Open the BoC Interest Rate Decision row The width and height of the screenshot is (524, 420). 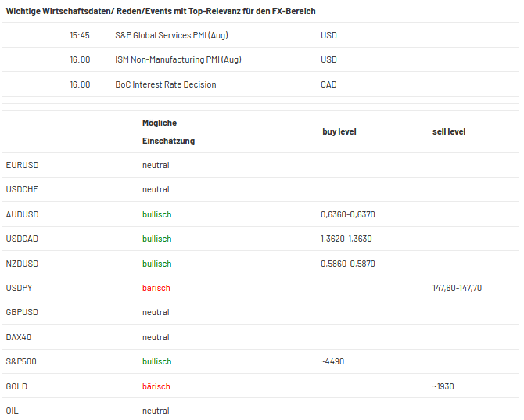[x=260, y=84]
